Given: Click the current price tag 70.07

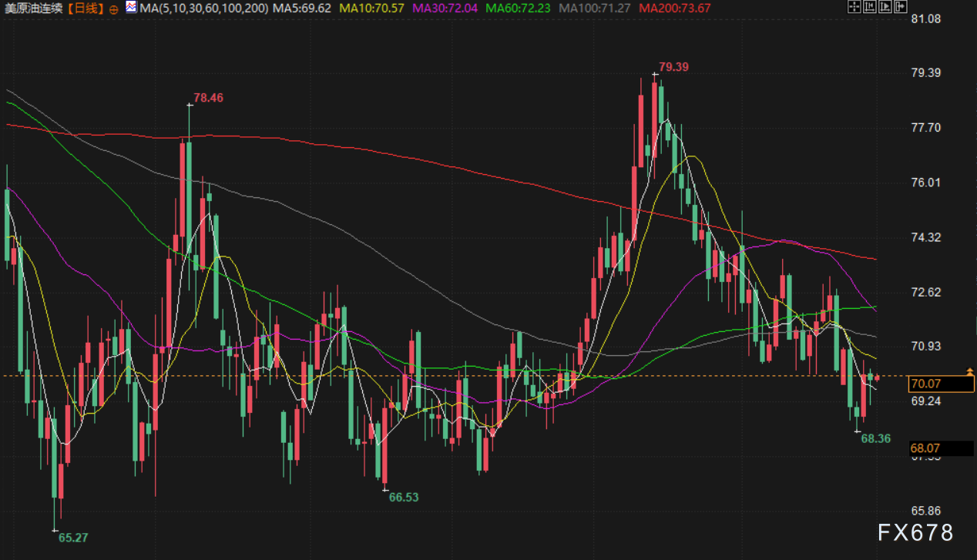Looking at the screenshot, I should tap(925, 384).
